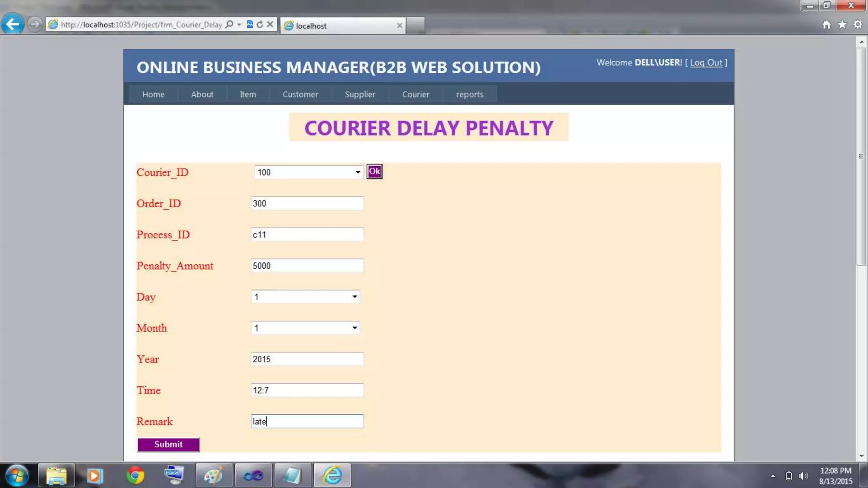Expand the Month dropdown
This screenshot has height=488, width=868.
coord(354,328)
